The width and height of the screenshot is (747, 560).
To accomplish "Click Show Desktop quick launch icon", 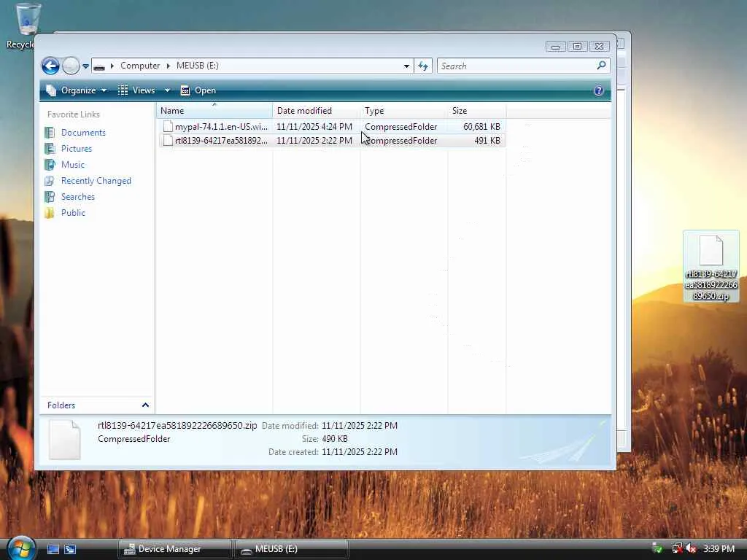I will pyautogui.click(x=53, y=550).
